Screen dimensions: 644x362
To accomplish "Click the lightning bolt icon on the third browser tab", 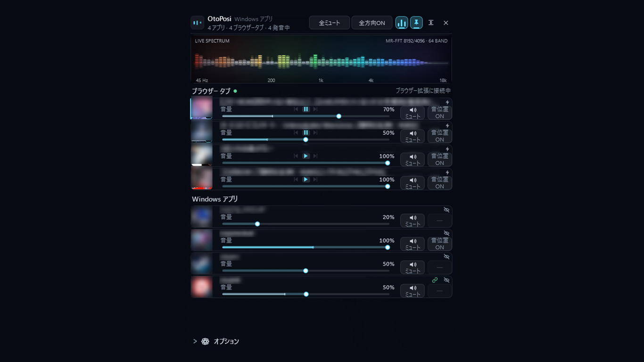I will 447,149.
